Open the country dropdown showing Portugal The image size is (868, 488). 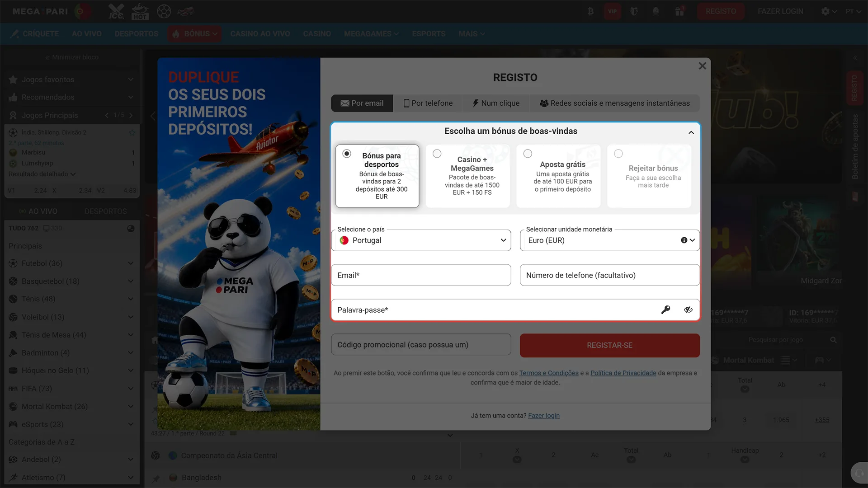pyautogui.click(x=421, y=240)
